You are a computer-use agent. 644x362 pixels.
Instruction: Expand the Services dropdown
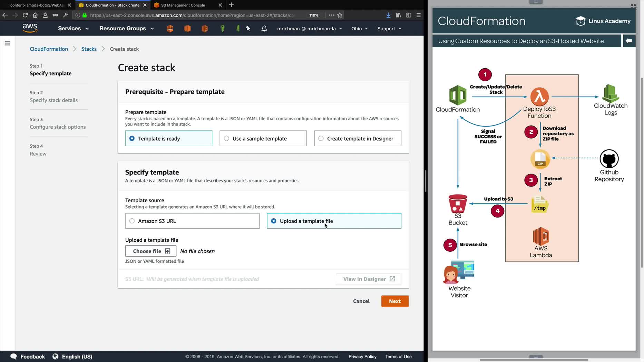pyautogui.click(x=73, y=29)
